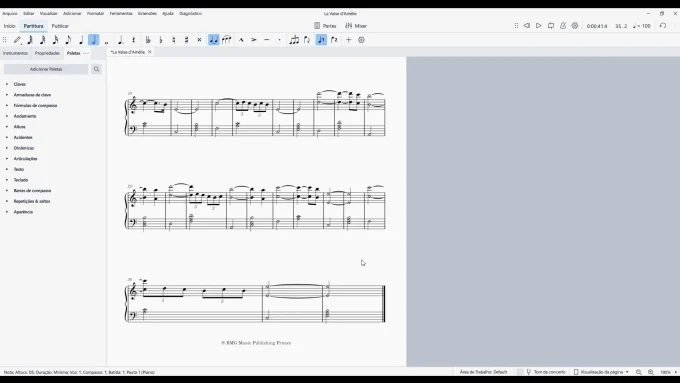Viewport: 680px width, 383px height.
Task: Apply natural accidental
Action: pos(173,40)
